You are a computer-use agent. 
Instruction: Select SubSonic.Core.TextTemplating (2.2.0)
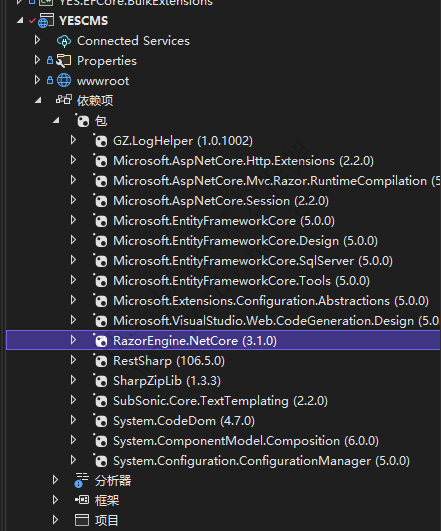click(220, 401)
